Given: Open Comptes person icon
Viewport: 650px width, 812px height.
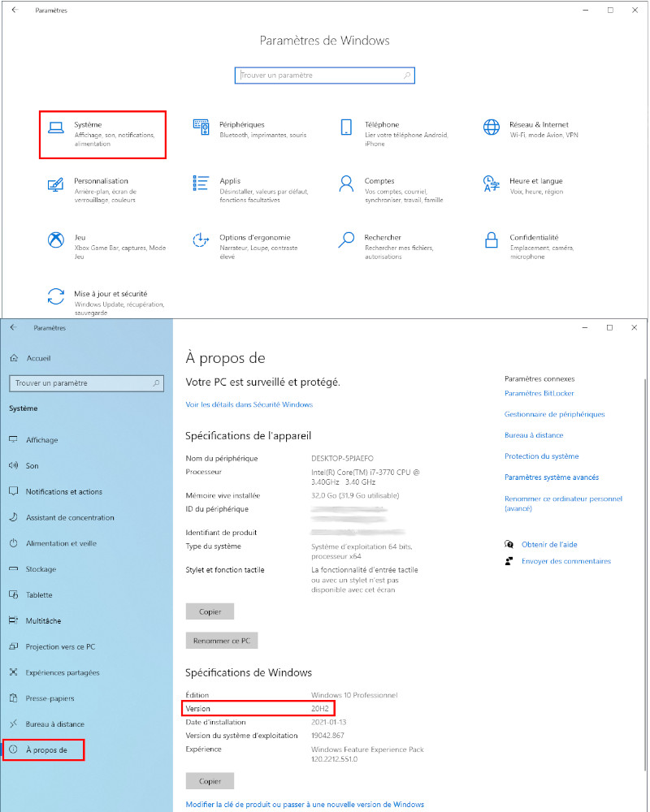Looking at the screenshot, I should click(346, 184).
